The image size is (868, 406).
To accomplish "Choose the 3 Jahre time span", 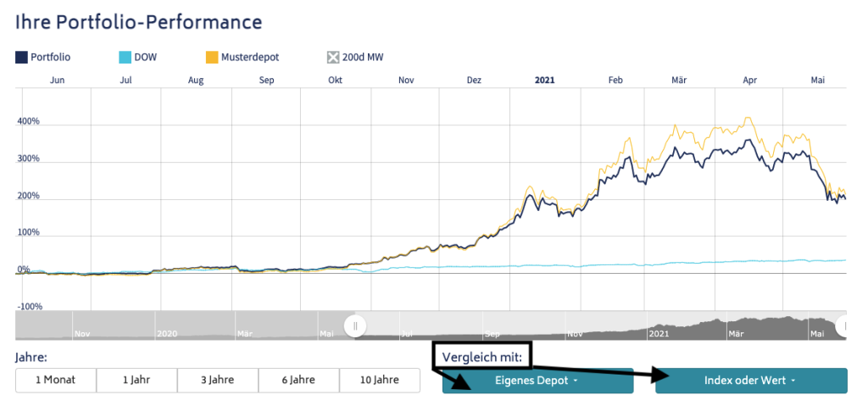I will (x=218, y=381).
